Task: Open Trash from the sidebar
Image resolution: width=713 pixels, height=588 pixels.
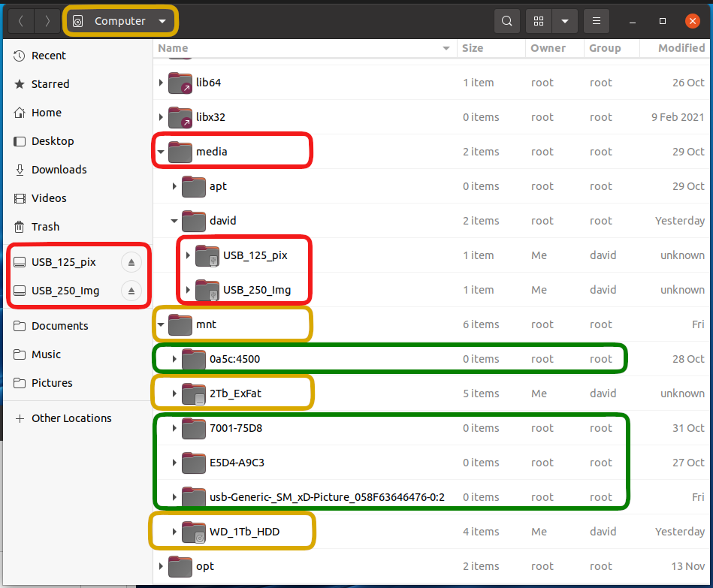Action: click(x=45, y=227)
